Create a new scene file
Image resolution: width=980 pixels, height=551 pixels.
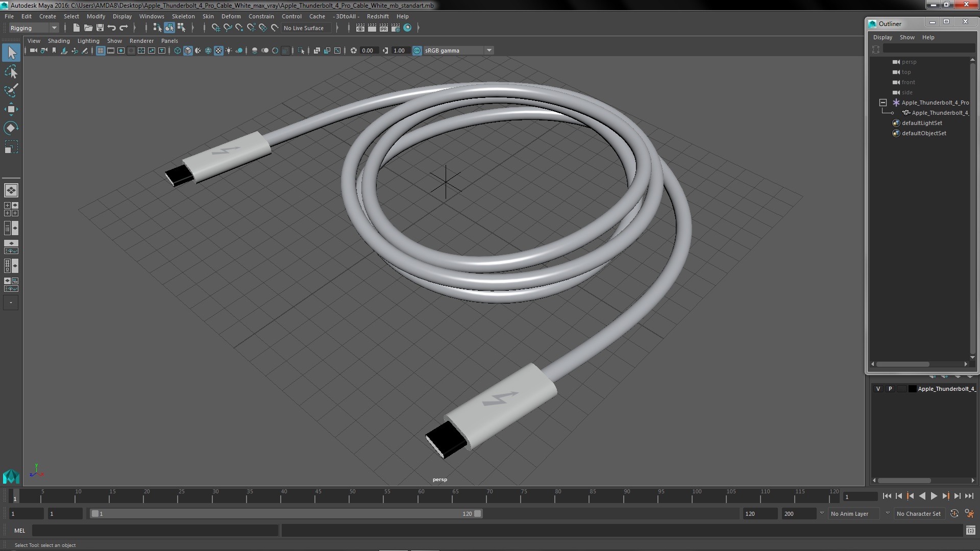[x=77, y=28]
